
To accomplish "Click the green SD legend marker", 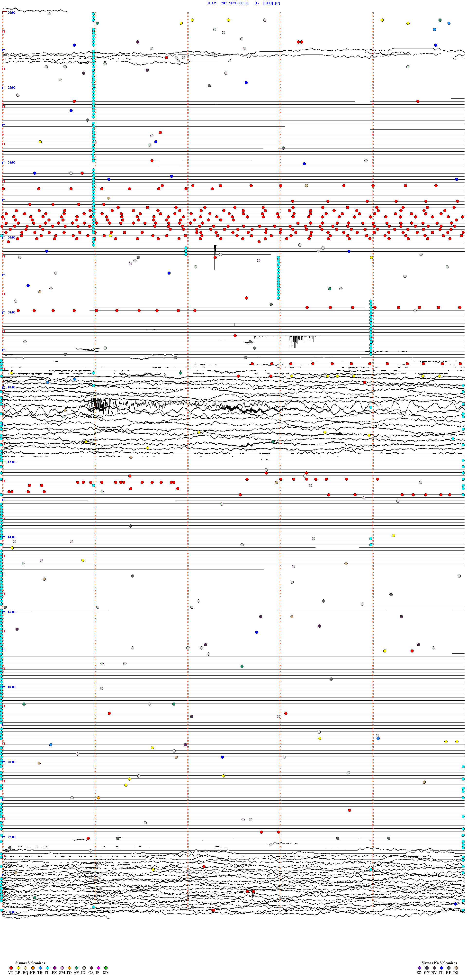I will pos(106,968).
